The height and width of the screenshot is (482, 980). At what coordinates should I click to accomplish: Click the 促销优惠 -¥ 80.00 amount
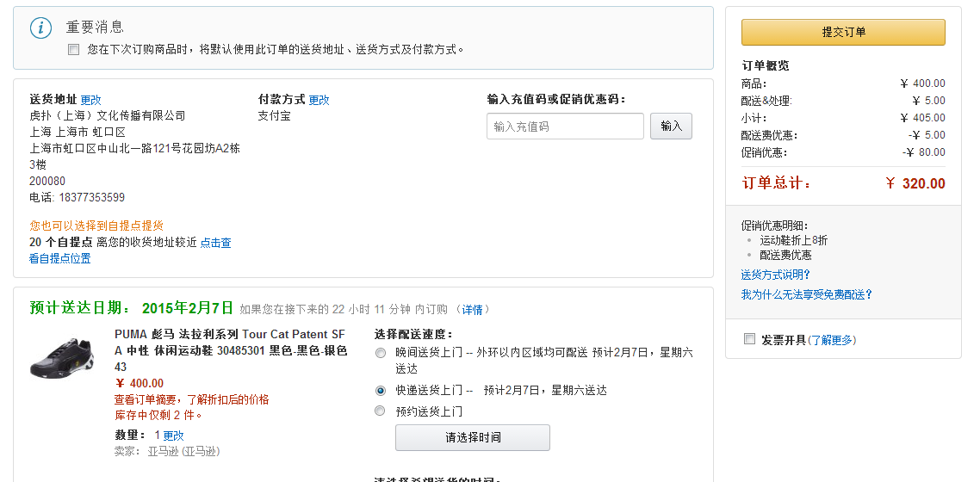click(x=924, y=152)
